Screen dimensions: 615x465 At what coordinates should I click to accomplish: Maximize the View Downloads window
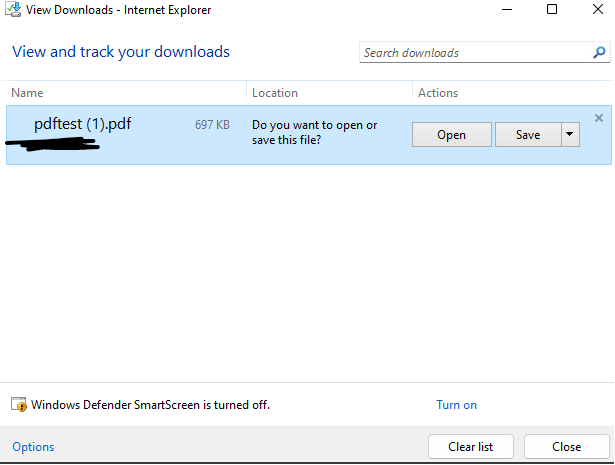coord(552,9)
